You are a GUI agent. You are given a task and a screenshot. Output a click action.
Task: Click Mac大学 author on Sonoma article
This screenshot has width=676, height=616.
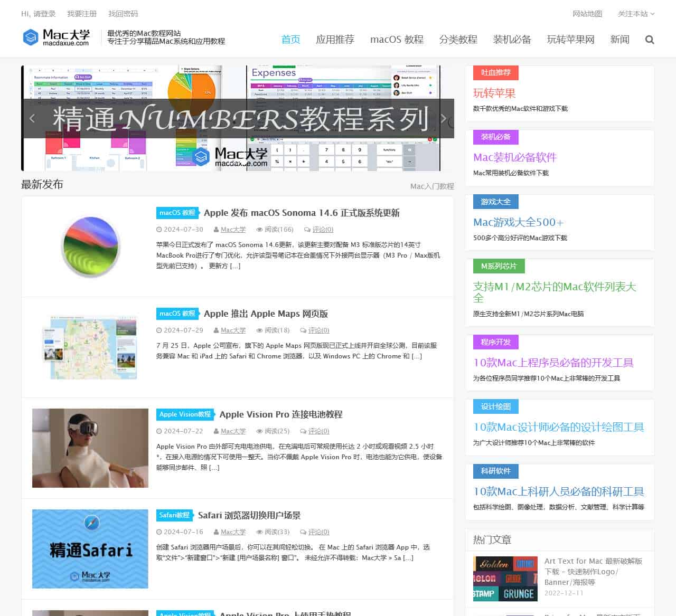tap(233, 230)
